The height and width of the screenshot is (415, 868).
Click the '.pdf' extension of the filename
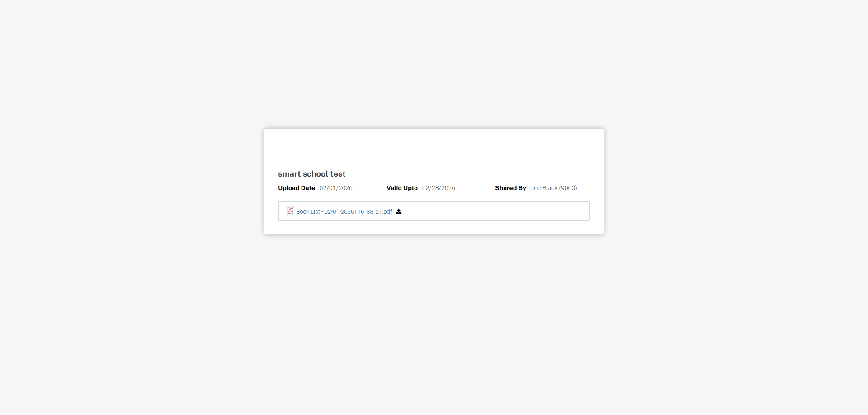(387, 211)
